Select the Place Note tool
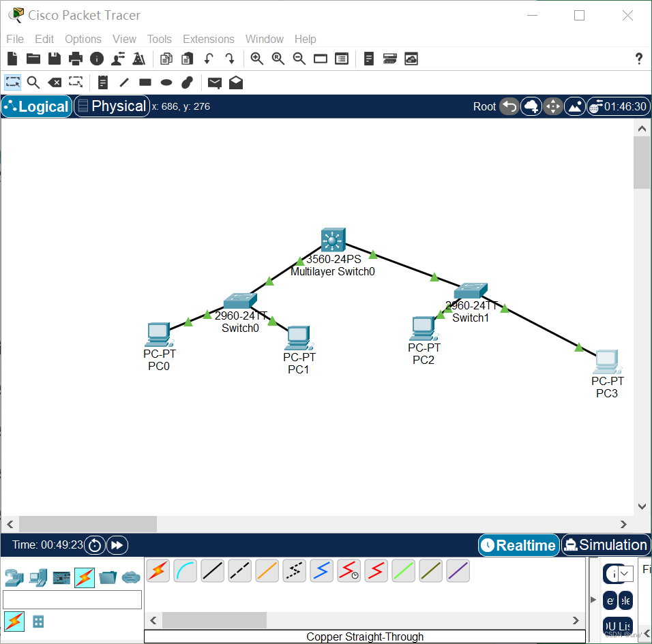This screenshot has width=652, height=644. click(103, 82)
